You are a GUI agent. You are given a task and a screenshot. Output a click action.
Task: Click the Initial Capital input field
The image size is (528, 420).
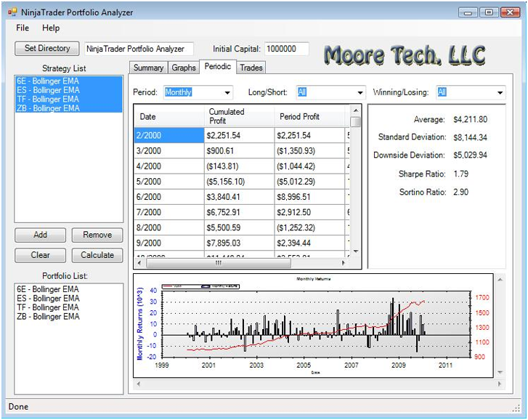click(287, 49)
